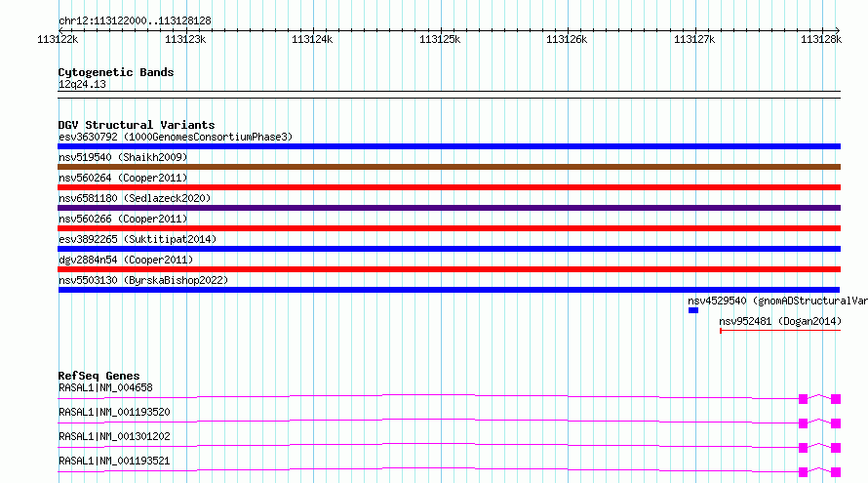Click the nsv560266 (Cooper2011) label

pyautogui.click(x=123, y=219)
